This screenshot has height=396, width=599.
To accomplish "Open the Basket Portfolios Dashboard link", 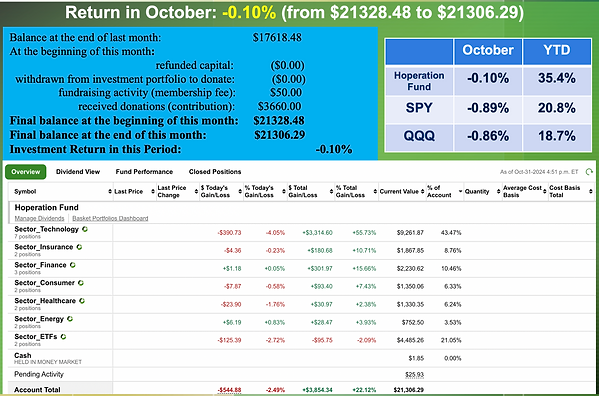I will 110,218.
